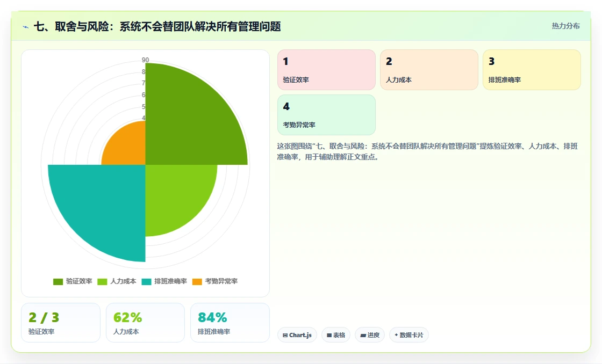Click the square icon in the 表格 chip
The image size is (602, 364).
(x=329, y=335)
